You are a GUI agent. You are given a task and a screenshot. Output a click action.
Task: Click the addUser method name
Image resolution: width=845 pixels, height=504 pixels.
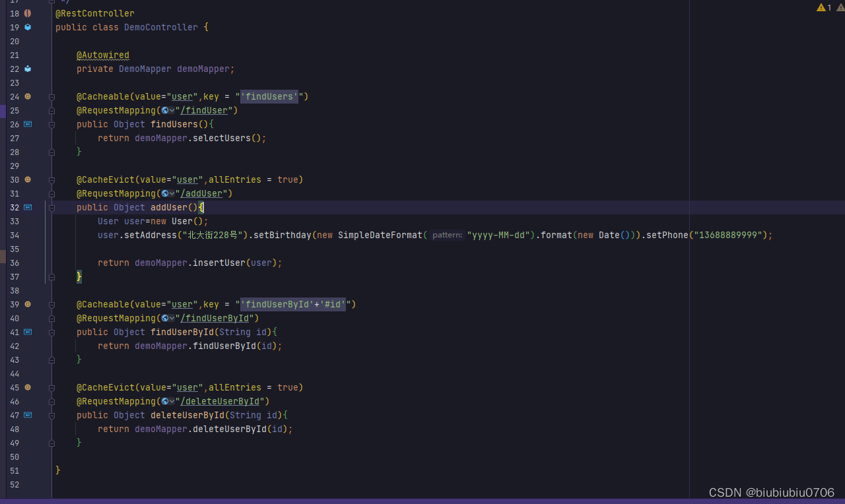tap(169, 207)
